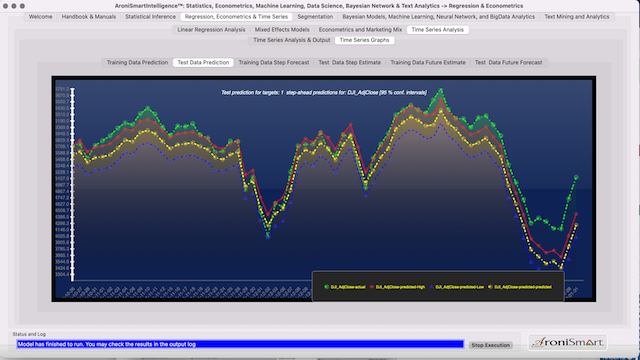Select the DJI_AdjClose-predicted-predicted legend label
This screenshot has width=640, height=360.
point(523,287)
